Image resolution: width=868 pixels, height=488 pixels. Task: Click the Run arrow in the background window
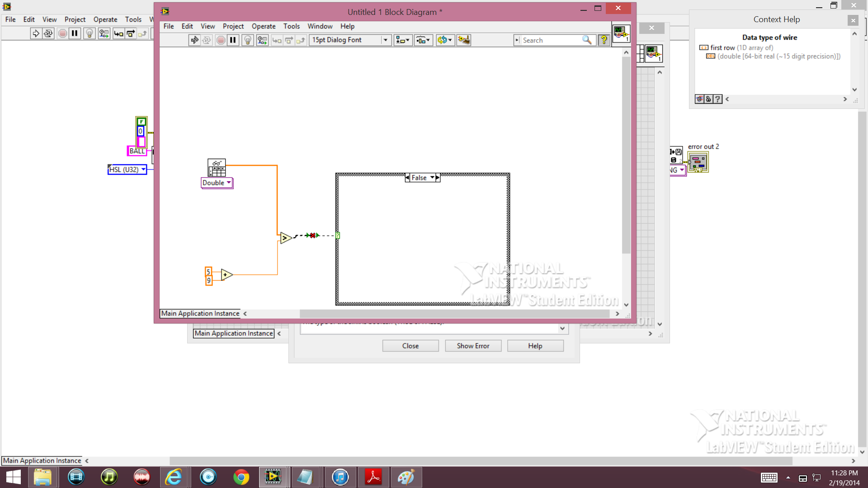(x=36, y=33)
